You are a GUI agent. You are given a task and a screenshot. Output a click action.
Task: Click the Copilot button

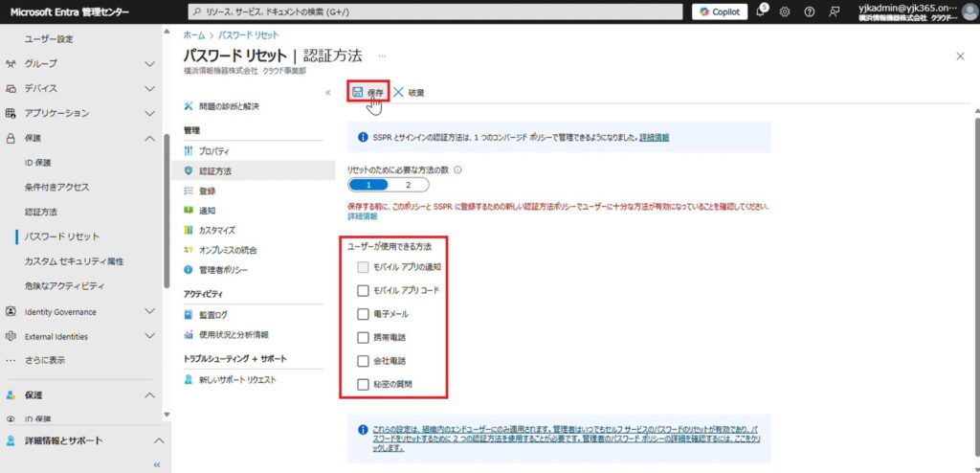[720, 11]
